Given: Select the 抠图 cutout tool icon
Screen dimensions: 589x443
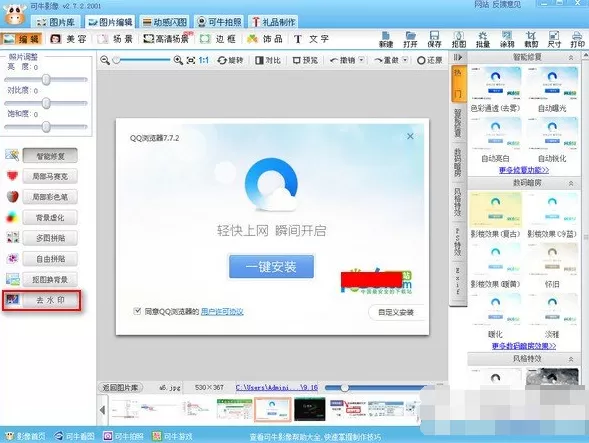Looking at the screenshot, I should tap(459, 39).
